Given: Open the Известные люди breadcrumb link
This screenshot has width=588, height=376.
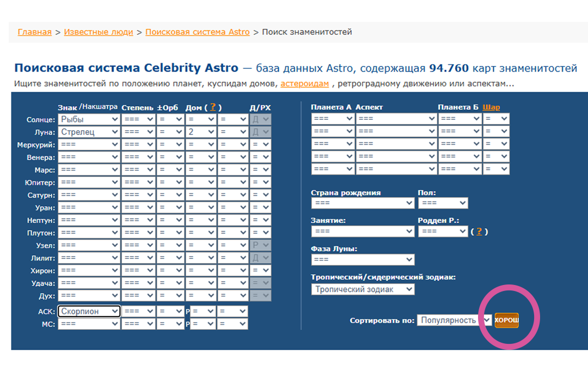Looking at the screenshot, I should click(x=98, y=32).
